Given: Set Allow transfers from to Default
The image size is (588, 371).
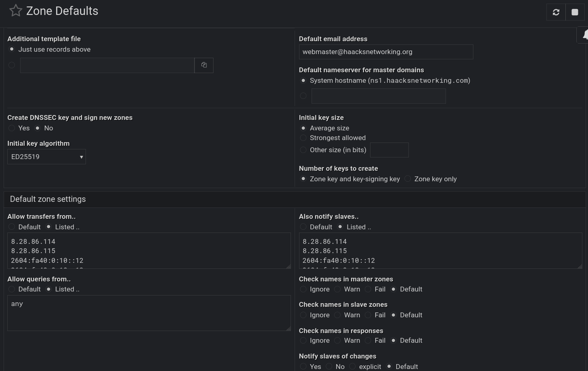Looking at the screenshot, I should pyautogui.click(x=12, y=227).
